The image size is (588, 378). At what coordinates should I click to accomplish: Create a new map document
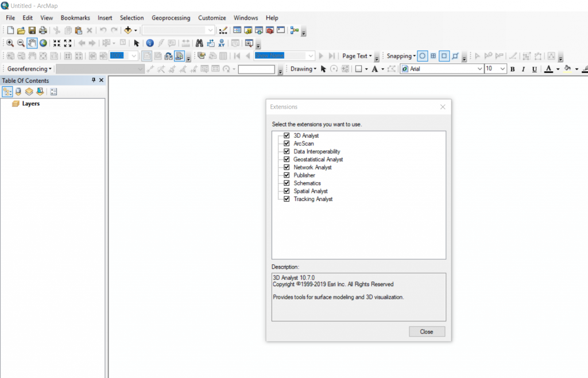(10, 30)
